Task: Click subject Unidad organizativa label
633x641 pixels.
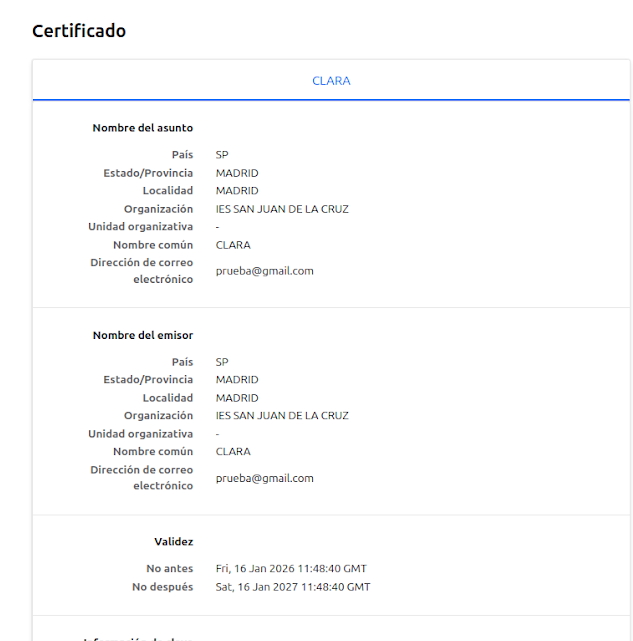Action: click(x=140, y=227)
